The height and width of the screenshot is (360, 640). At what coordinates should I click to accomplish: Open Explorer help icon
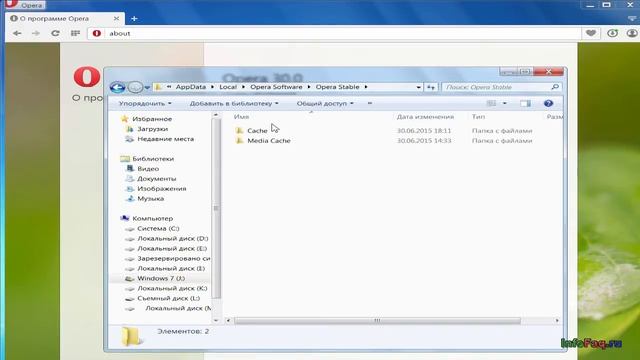click(x=548, y=104)
